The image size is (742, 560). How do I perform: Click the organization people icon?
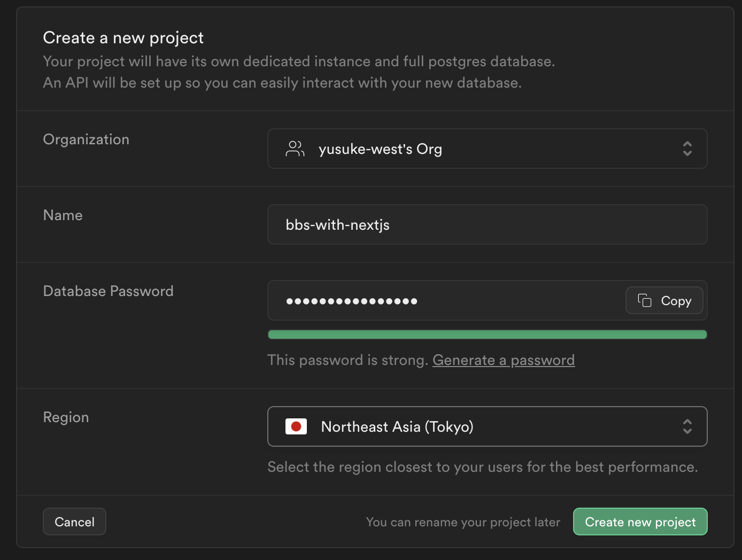295,149
